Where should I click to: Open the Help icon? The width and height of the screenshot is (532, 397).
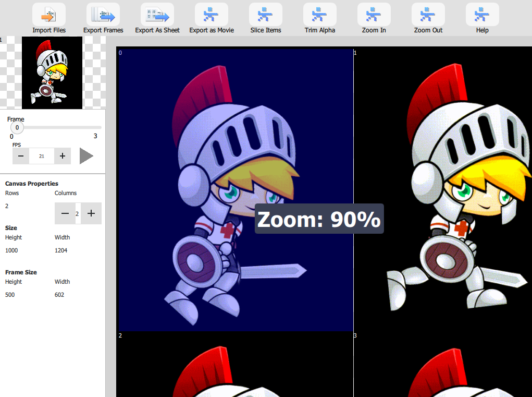click(482, 15)
